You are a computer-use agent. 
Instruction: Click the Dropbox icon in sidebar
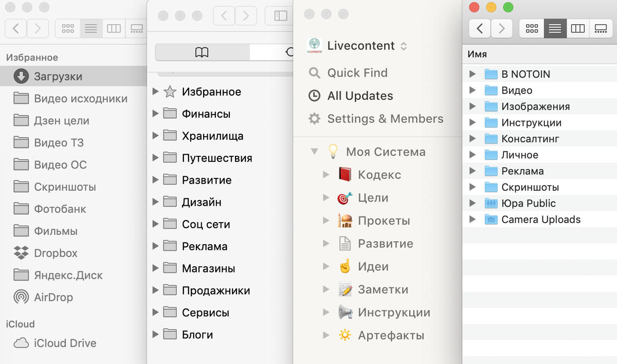coord(21,253)
